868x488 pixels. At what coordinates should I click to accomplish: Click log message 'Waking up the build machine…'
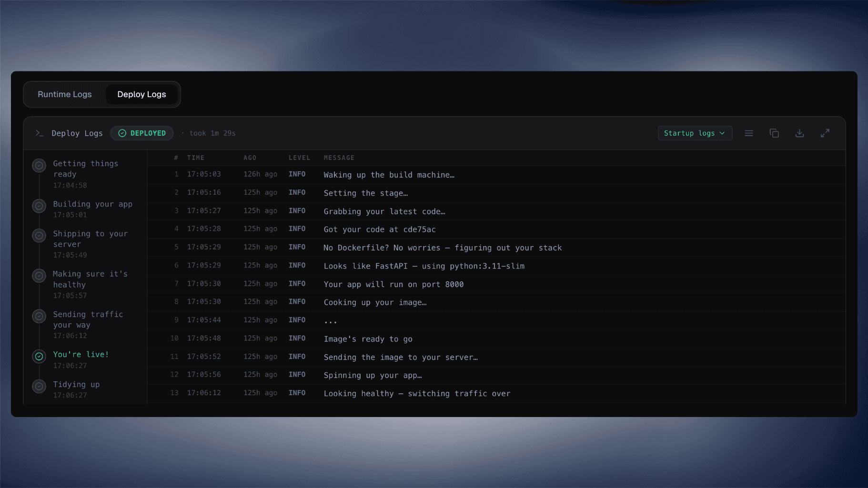click(x=389, y=175)
